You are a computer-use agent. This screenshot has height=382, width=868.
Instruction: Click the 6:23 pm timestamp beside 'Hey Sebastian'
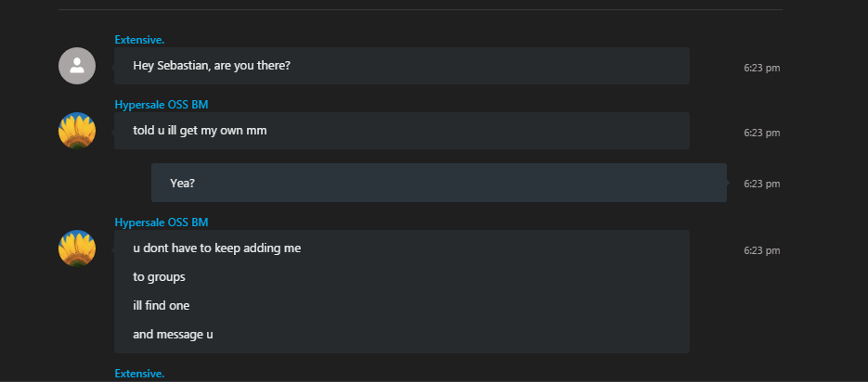tap(762, 68)
